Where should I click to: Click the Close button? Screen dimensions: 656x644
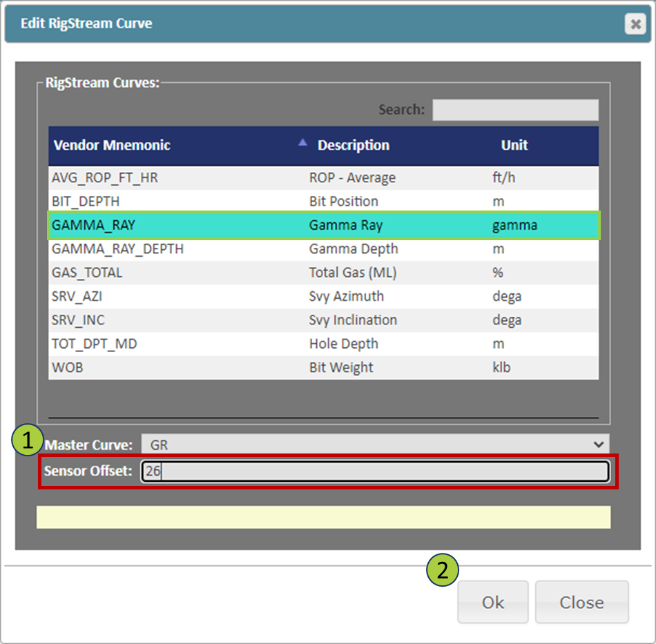click(581, 602)
